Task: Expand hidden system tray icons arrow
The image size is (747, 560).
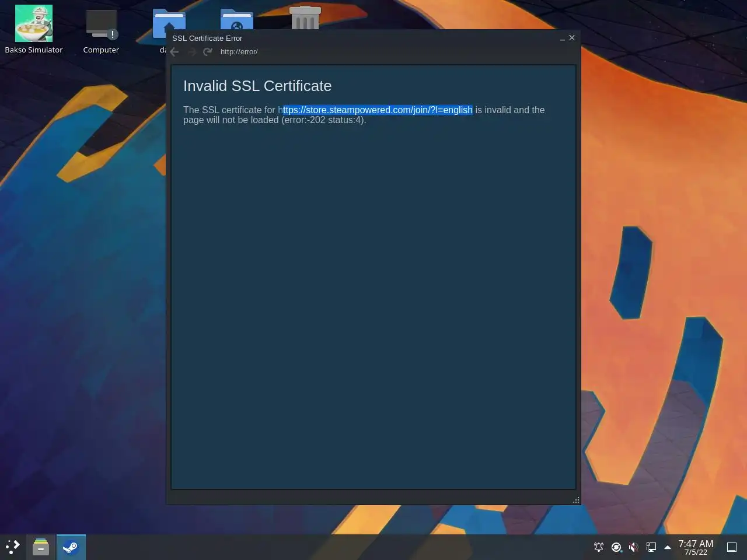Action: pos(668,547)
